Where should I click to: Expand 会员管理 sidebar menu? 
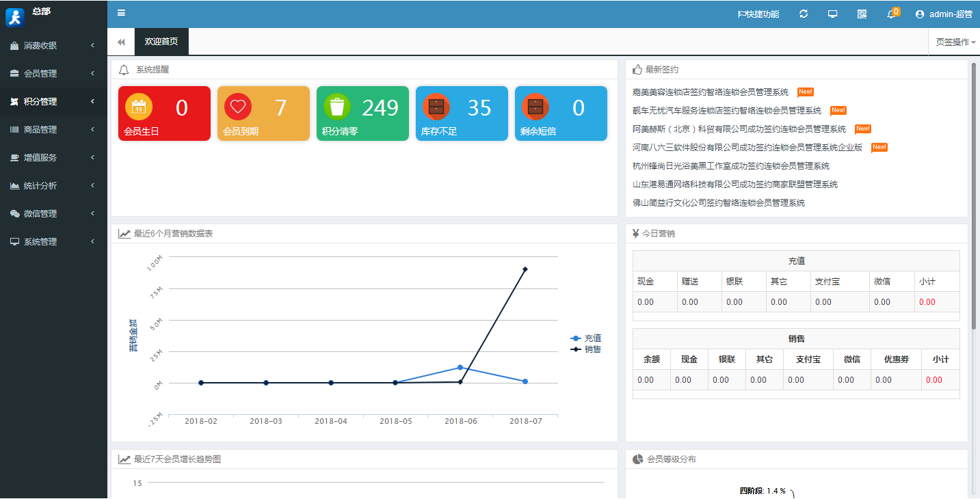[53, 74]
